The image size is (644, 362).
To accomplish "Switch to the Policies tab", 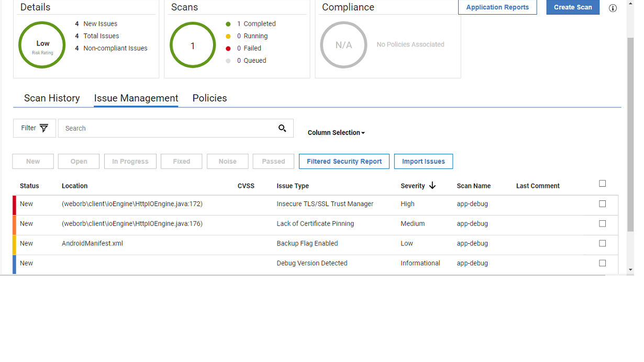I will click(x=209, y=98).
